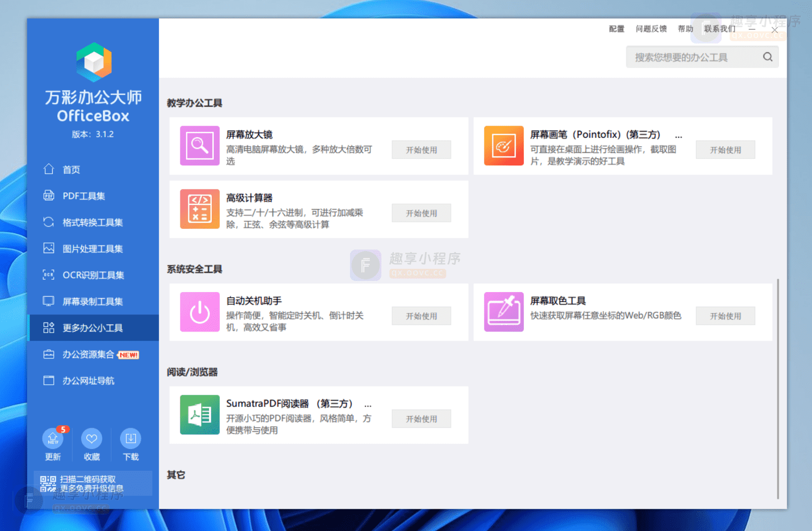
Task: Click the monitor icon beside 屏幕录制工具集
Action: click(x=49, y=301)
